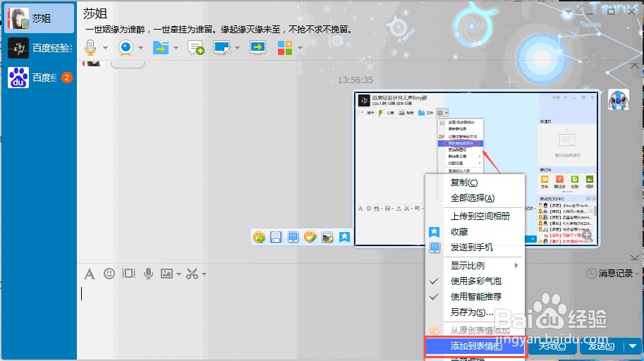This screenshot has height=361, width=644.
Task: Expand the video call dropdown arrow
Action: click(140, 48)
